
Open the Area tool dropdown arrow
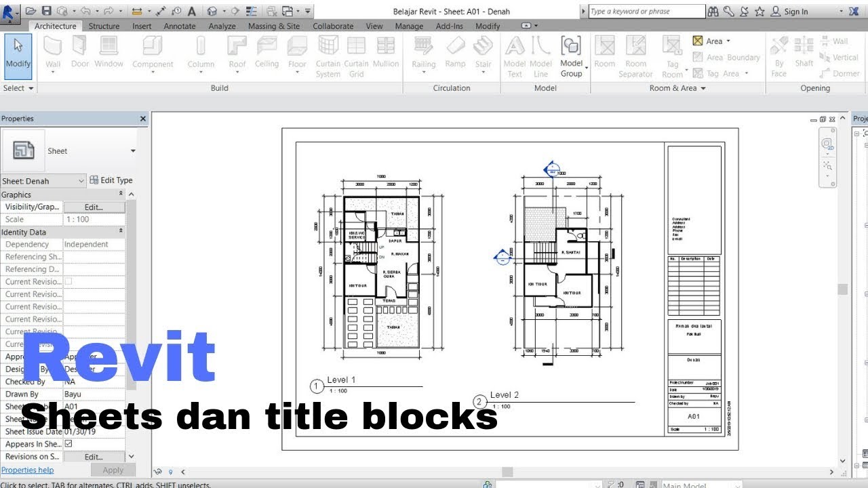pyautogui.click(x=729, y=41)
